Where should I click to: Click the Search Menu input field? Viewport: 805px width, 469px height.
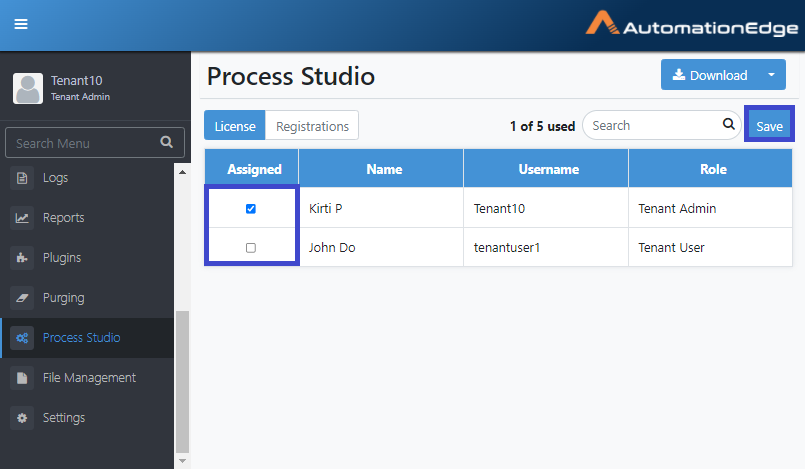click(x=95, y=143)
